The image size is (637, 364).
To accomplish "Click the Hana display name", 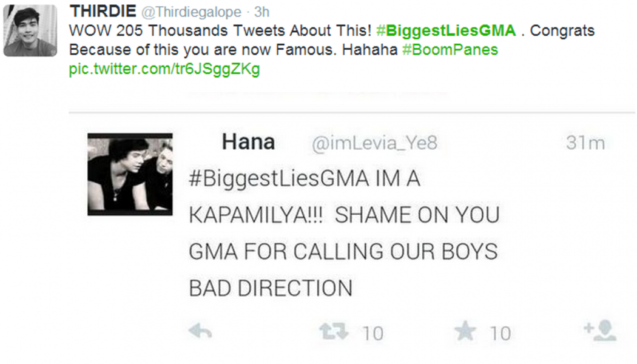I will [x=248, y=142].
